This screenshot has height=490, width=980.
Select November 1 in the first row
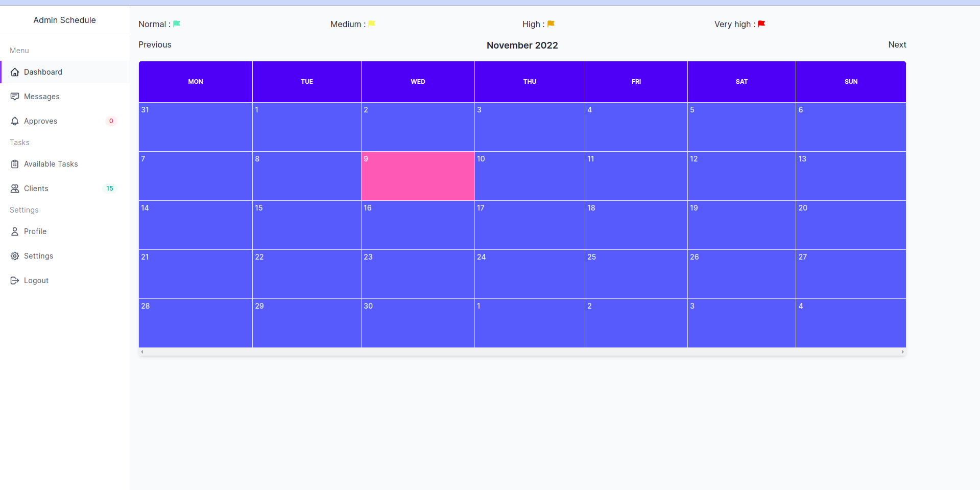[307, 127]
